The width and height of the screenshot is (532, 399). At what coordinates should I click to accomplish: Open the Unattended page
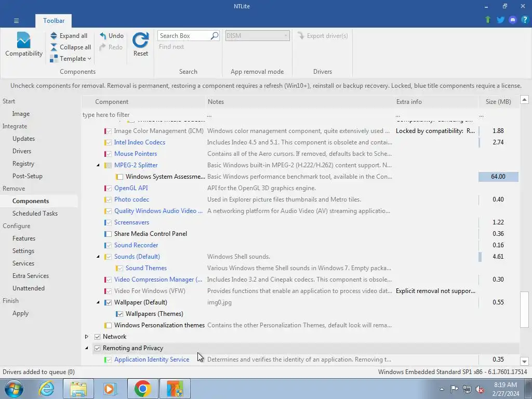(x=29, y=288)
